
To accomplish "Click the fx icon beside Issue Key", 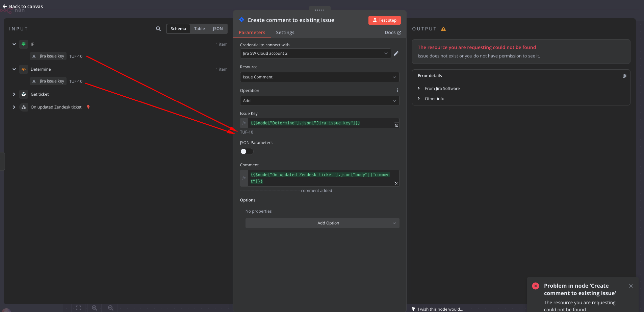I will [244, 123].
